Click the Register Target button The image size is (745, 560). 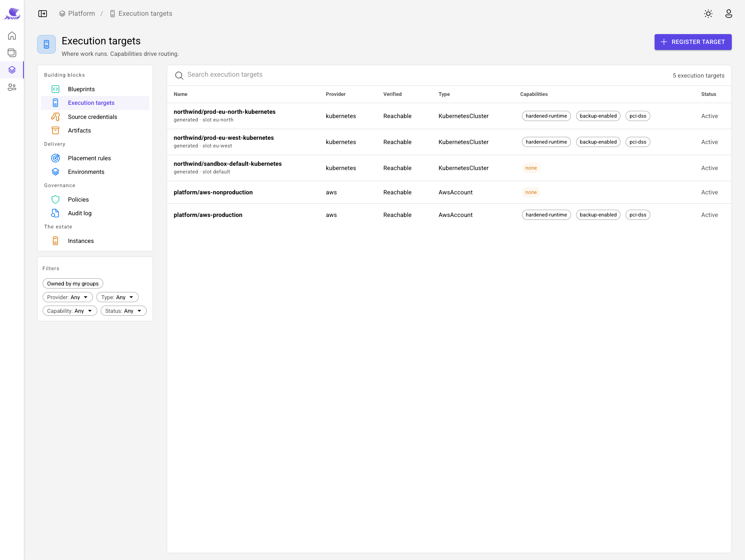693,42
